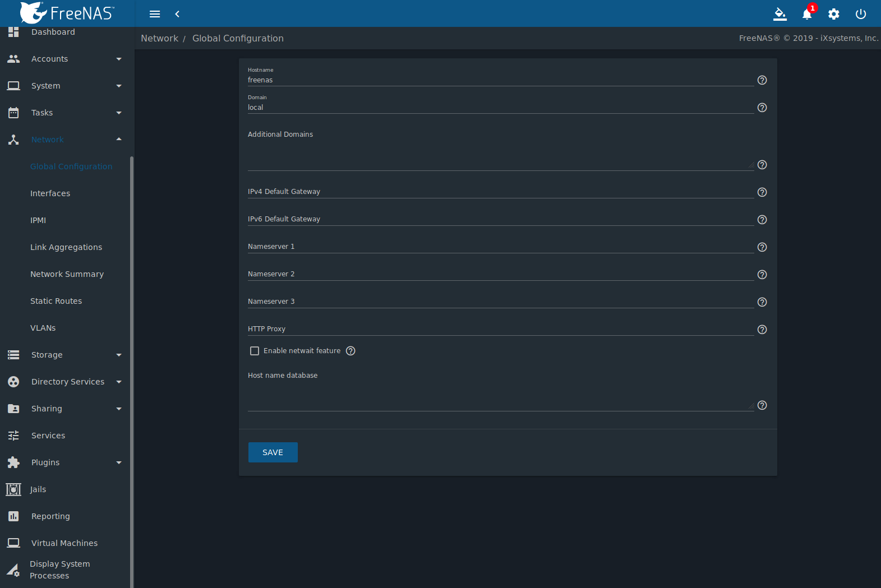
Task: Click the SAVE button
Action: click(273, 452)
